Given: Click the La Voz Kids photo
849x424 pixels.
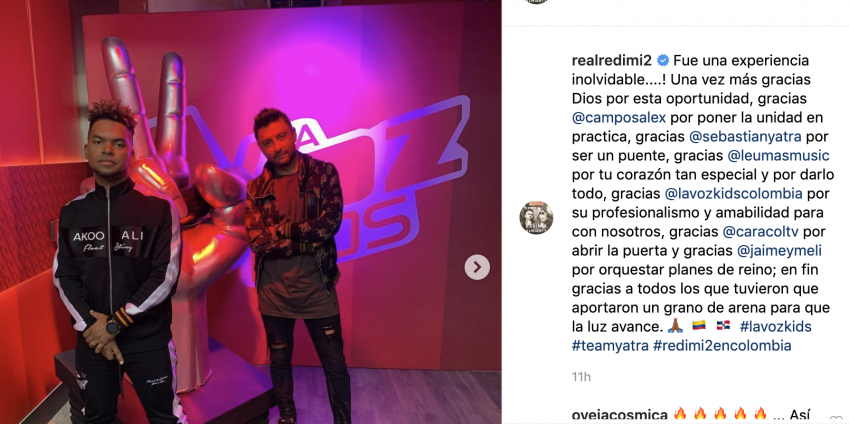Looking at the screenshot, I should (x=251, y=212).
